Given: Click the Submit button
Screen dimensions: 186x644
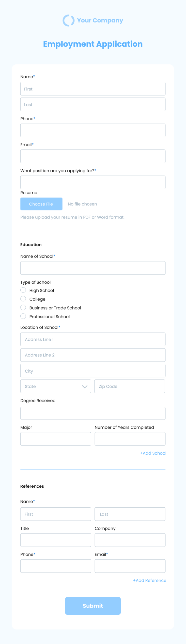Looking at the screenshot, I should point(93,606).
